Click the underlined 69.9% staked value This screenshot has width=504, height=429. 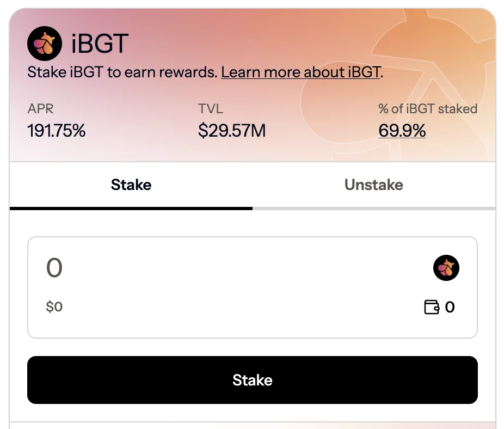click(x=402, y=131)
